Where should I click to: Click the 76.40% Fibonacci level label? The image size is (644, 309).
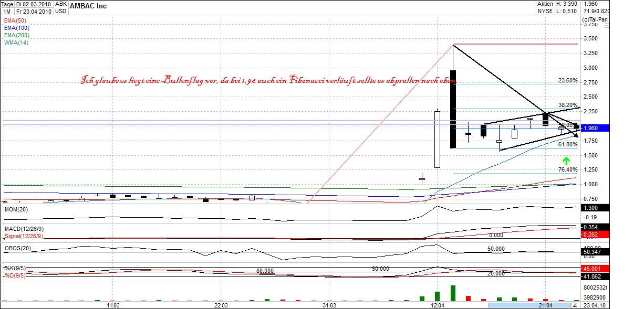click(568, 170)
